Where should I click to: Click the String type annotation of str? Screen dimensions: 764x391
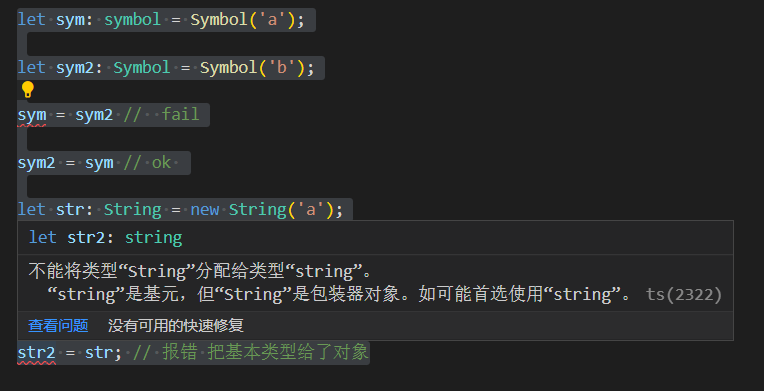pyautogui.click(x=133, y=210)
